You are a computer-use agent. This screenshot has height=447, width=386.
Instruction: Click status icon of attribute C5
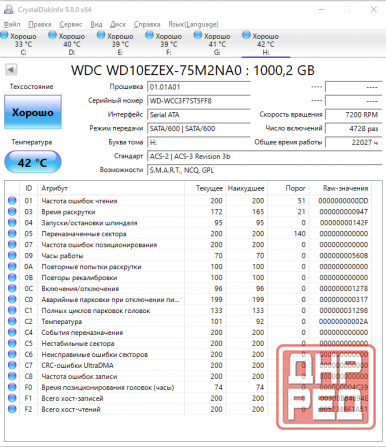click(x=12, y=343)
